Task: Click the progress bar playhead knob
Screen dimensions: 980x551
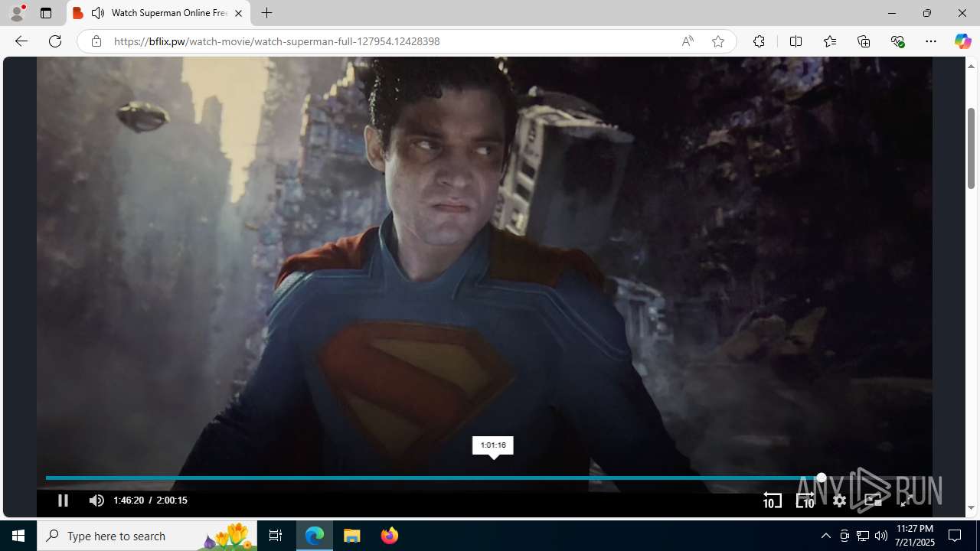Action: click(x=821, y=478)
